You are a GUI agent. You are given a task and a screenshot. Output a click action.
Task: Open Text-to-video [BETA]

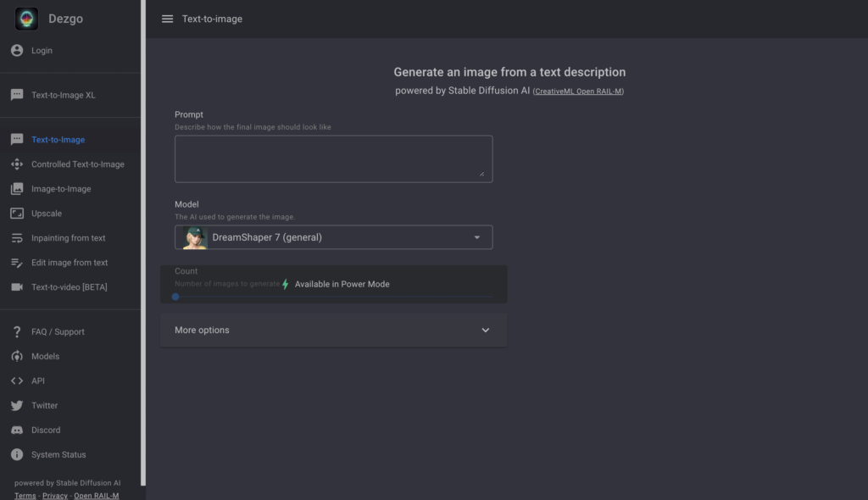tap(70, 286)
